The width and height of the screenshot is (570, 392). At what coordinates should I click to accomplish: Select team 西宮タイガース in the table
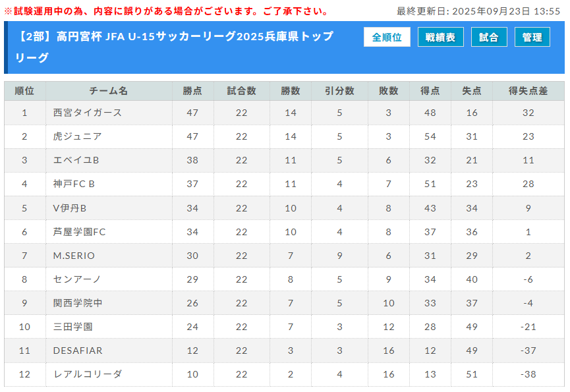[x=88, y=113]
